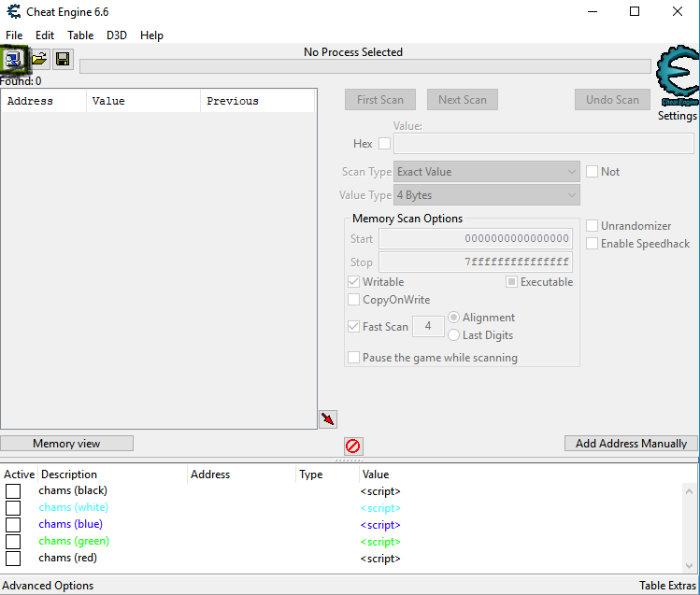Image resolution: width=700 pixels, height=595 pixels.
Task: Click the Address column header in results
Action: click(x=44, y=101)
